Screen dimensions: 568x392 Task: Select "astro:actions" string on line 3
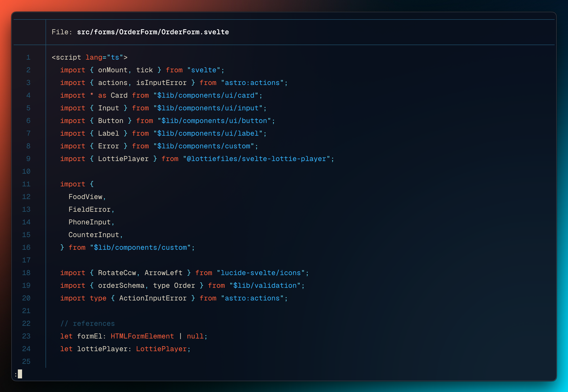pos(253,83)
